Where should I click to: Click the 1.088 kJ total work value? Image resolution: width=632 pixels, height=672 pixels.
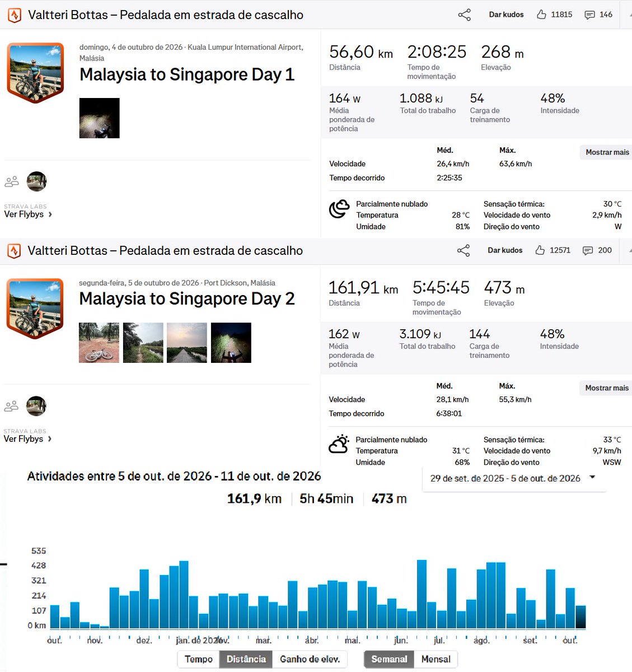click(421, 99)
